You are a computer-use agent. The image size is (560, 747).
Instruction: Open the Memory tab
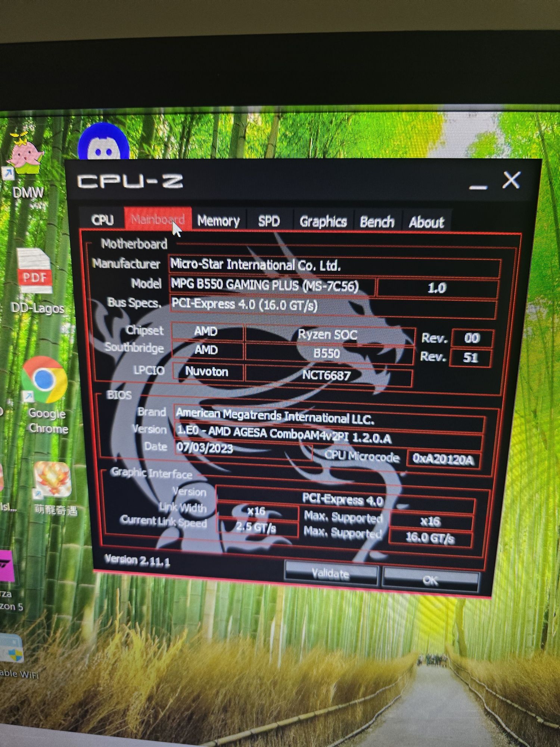pos(219,221)
